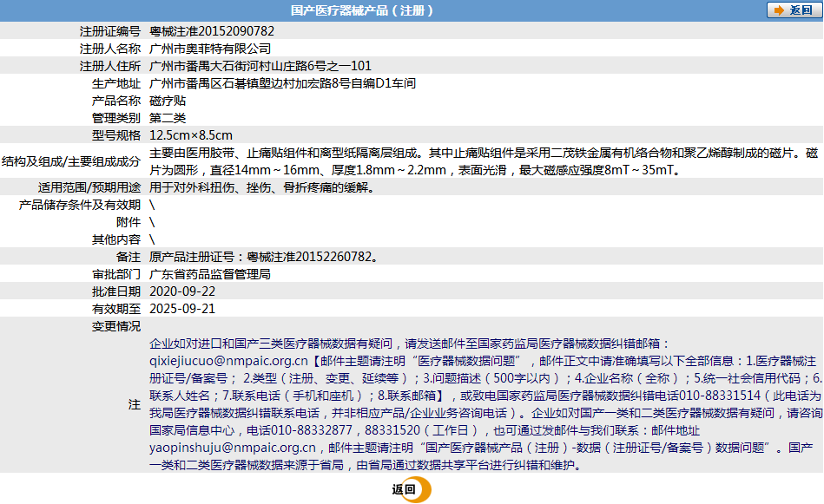Click the 产品储存条件及有效期 label
The width and height of the screenshot is (824, 504).
[x=79, y=204]
